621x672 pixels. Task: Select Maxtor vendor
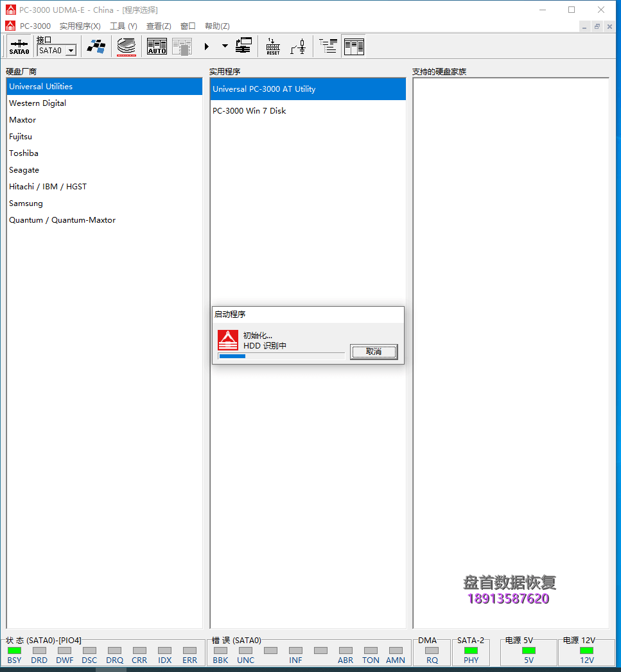point(104,120)
